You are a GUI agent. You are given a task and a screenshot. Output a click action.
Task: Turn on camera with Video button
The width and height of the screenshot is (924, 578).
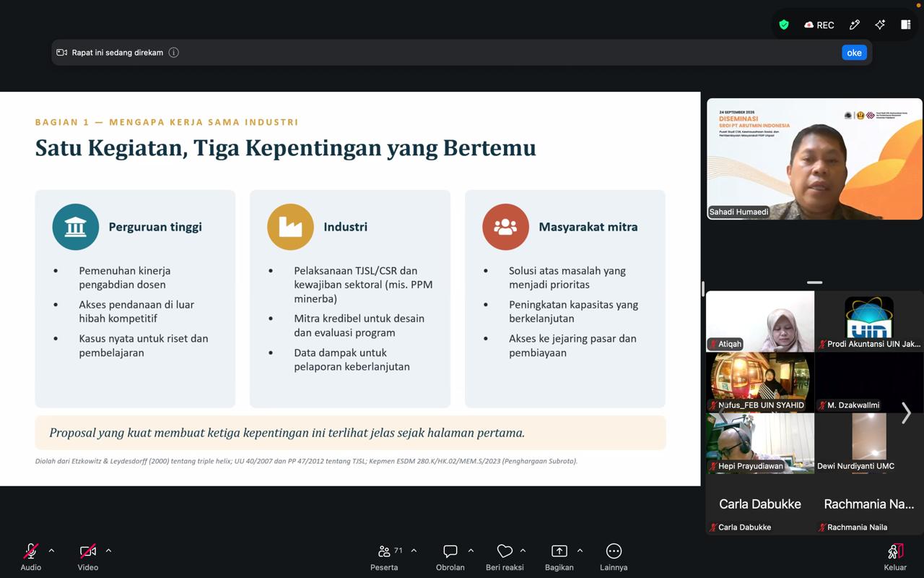coord(88,557)
